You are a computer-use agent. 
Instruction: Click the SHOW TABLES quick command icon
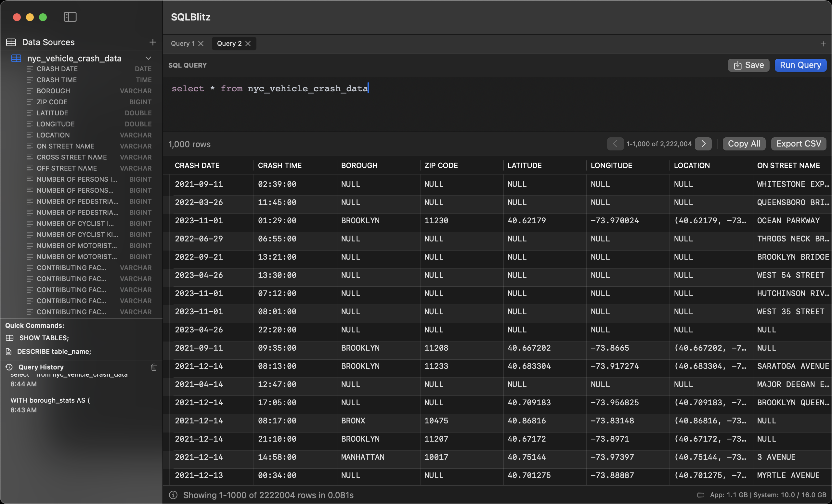pyautogui.click(x=9, y=338)
